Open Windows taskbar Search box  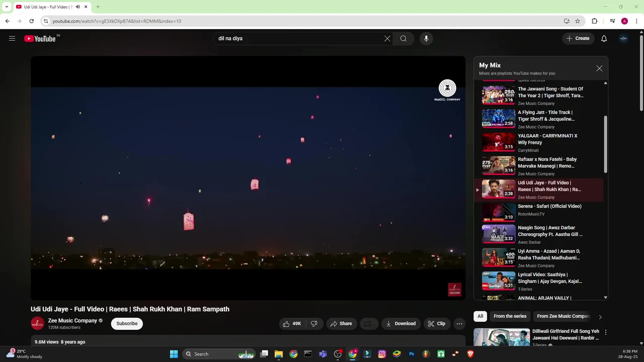(219, 354)
